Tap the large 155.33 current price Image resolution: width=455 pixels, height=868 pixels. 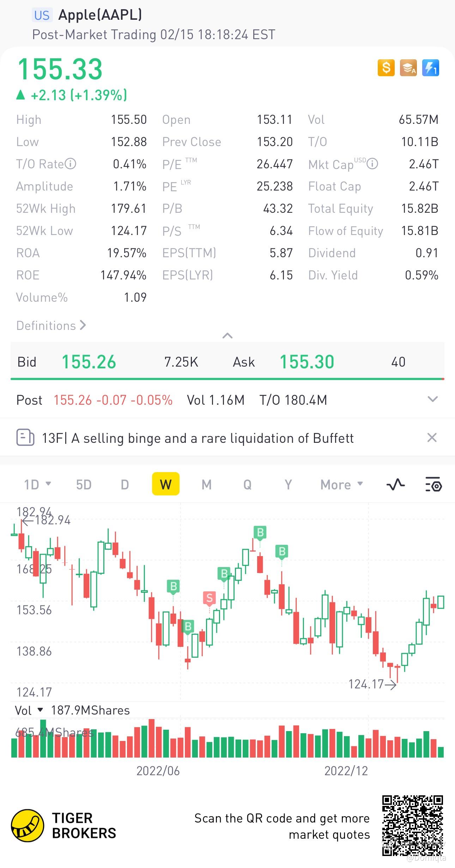[x=60, y=69]
